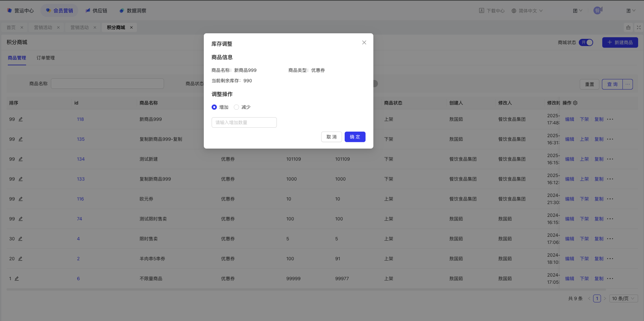Open more actions dots for 新商品999 row

pyautogui.click(x=610, y=119)
